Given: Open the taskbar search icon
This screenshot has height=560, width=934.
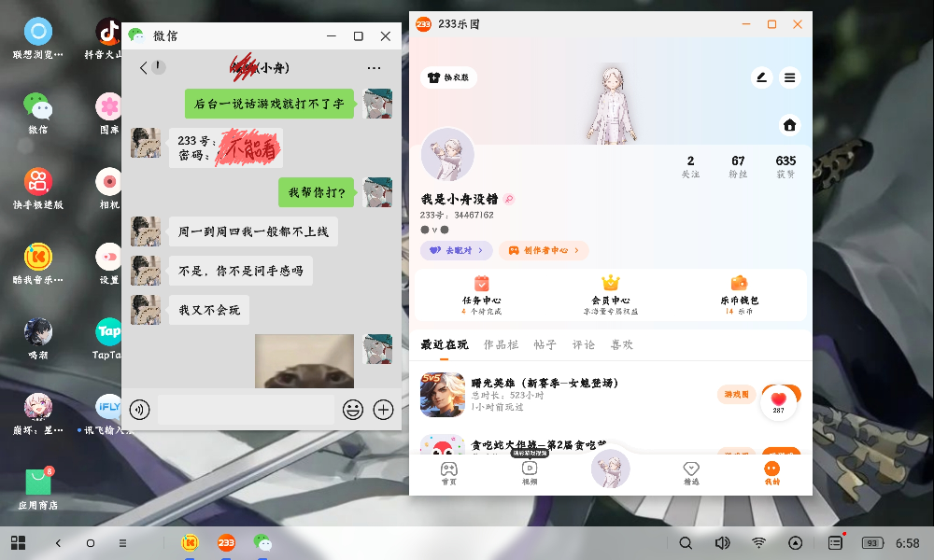Looking at the screenshot, I should (x=686, y=543).
